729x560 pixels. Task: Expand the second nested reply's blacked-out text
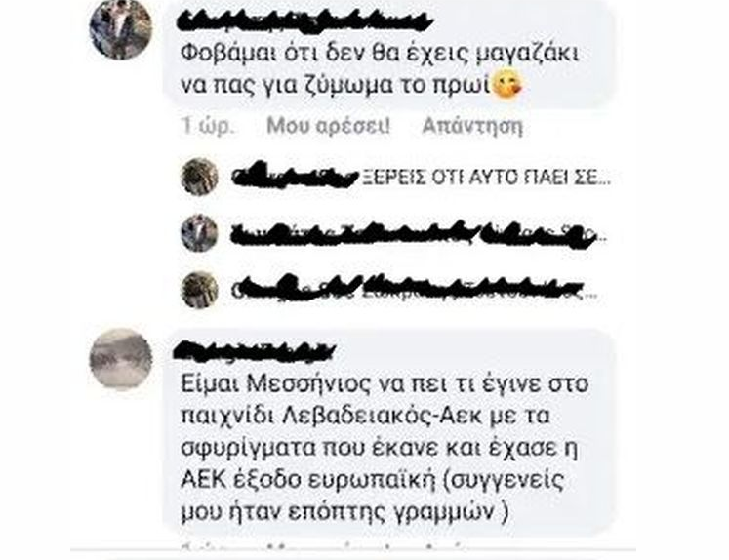[x=419, y=234]
